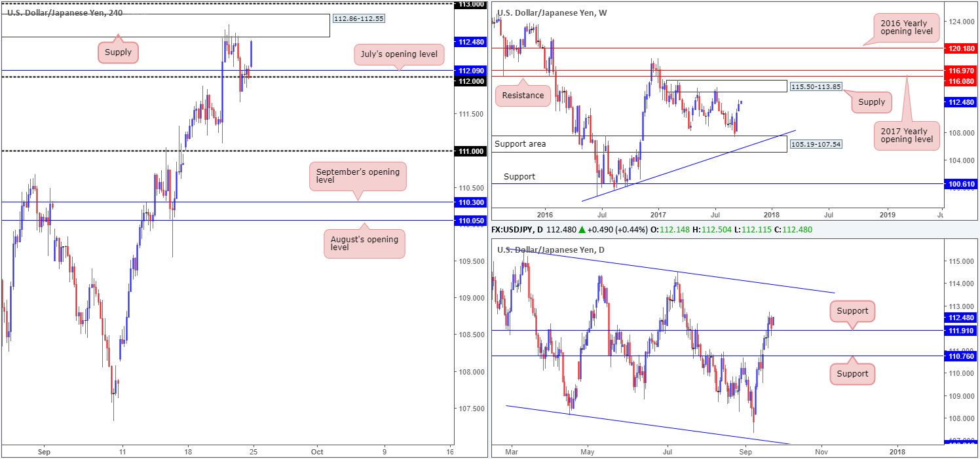Click the 110.050 blue price label
The image size is (980, 459).
(472, 221)
